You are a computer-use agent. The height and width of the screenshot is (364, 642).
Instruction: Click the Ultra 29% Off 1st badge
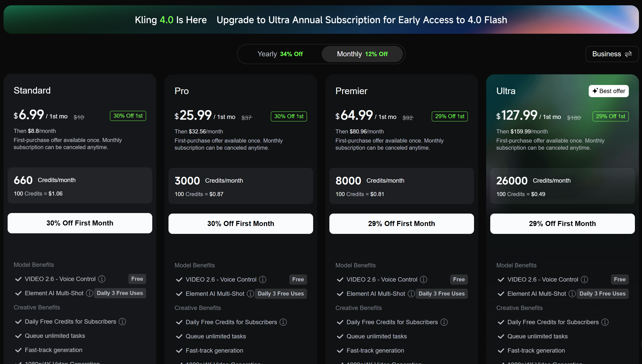(611, 116)
